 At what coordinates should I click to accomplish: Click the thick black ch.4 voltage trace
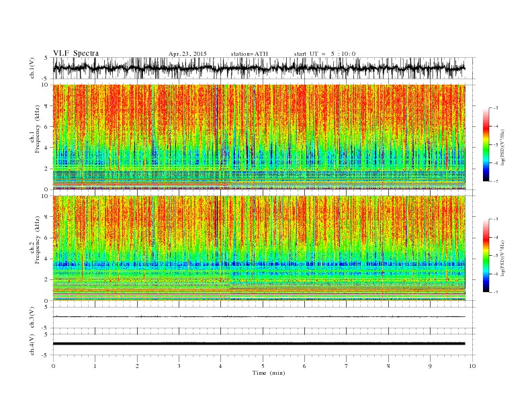259,344
